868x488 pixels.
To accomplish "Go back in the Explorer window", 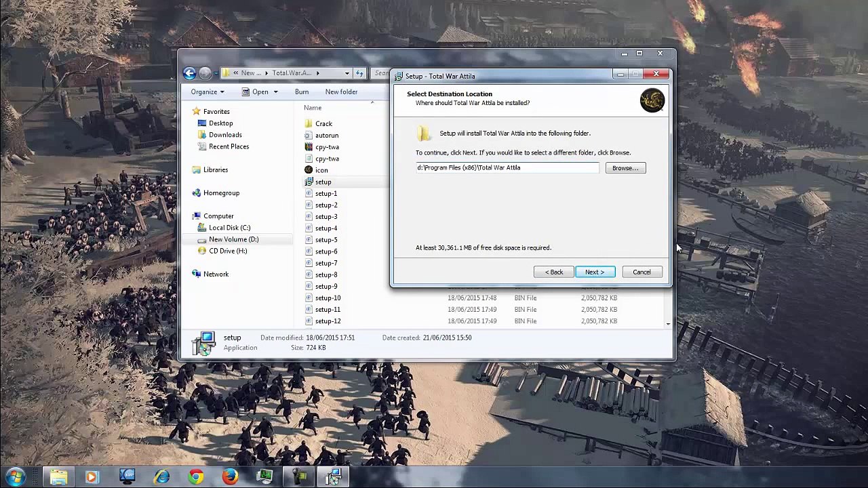I will (x=189, y=73).
